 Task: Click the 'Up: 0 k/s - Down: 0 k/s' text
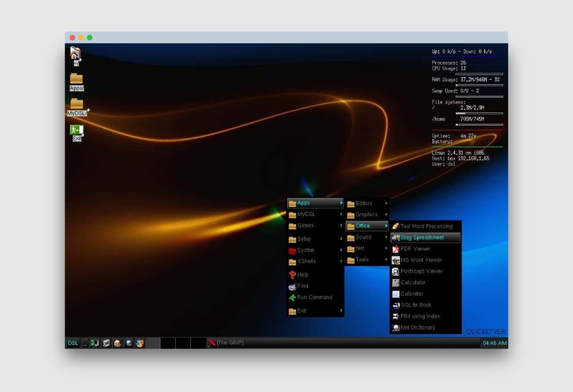click(x=461, y=52)
